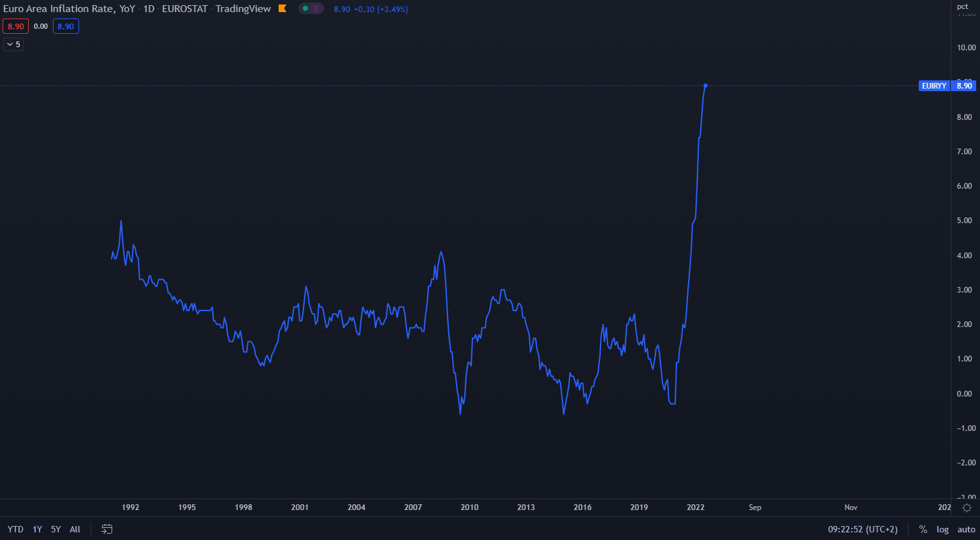Toggle percent scale mode
Image resolution: width=980 pixels, height=540 pixels.
click(x=923, y=529)
